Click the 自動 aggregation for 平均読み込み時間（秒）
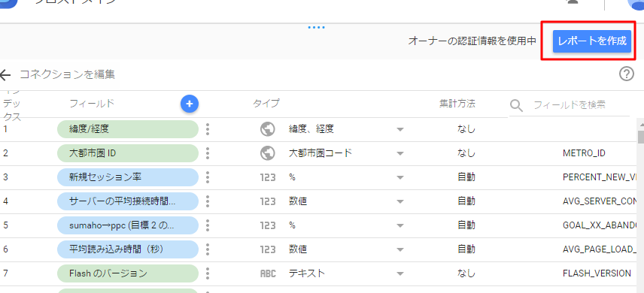The height and width of the screenshot is (293, 644). [466, 249]
